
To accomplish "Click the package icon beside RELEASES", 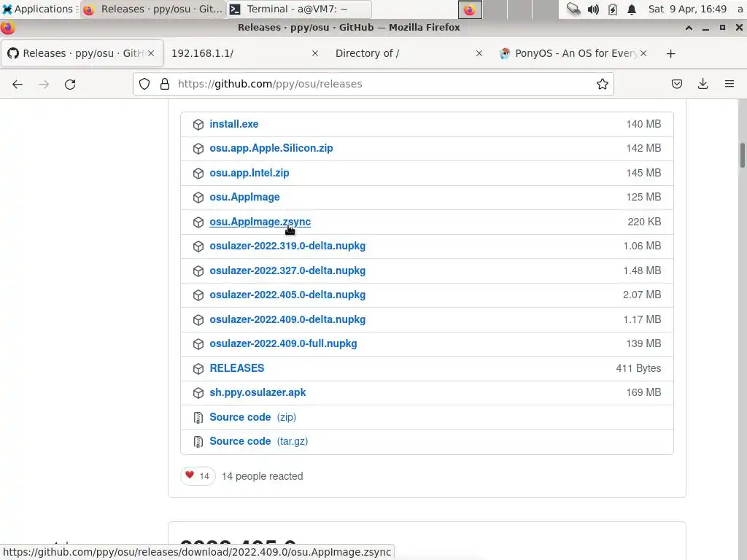I will pos(198,368).
